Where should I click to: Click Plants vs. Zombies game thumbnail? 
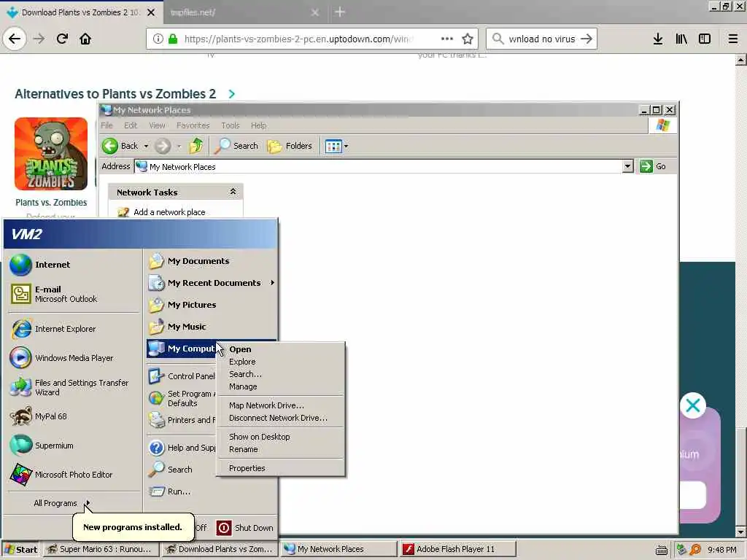[51, 154]
